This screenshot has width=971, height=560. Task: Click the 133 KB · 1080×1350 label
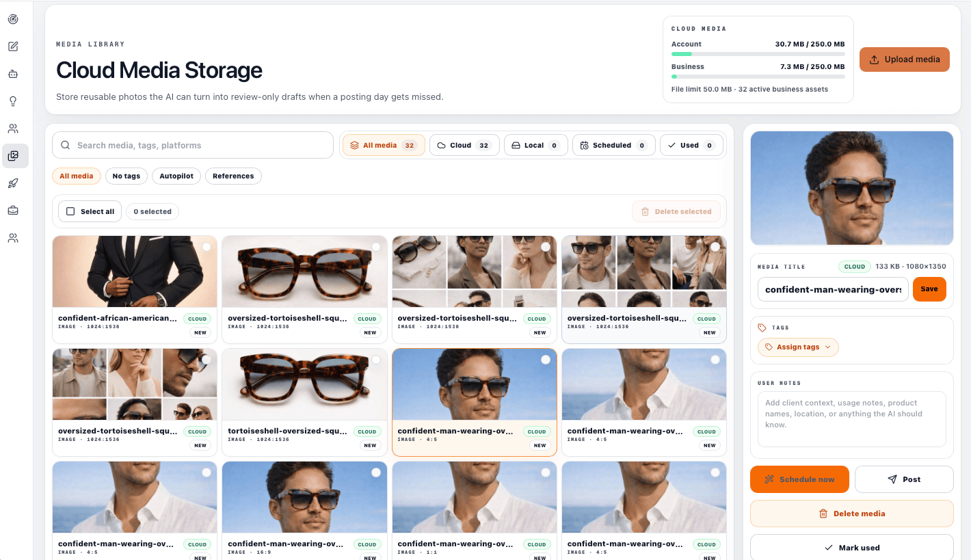[x=911, y=266]
